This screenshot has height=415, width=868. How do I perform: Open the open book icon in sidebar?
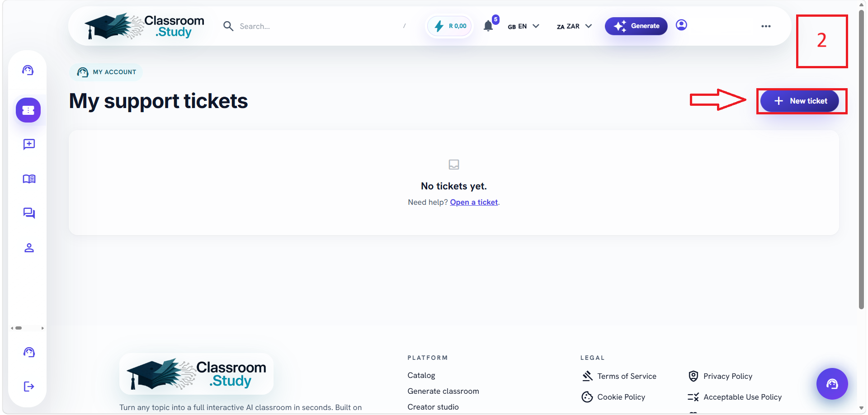pos(29,179)
